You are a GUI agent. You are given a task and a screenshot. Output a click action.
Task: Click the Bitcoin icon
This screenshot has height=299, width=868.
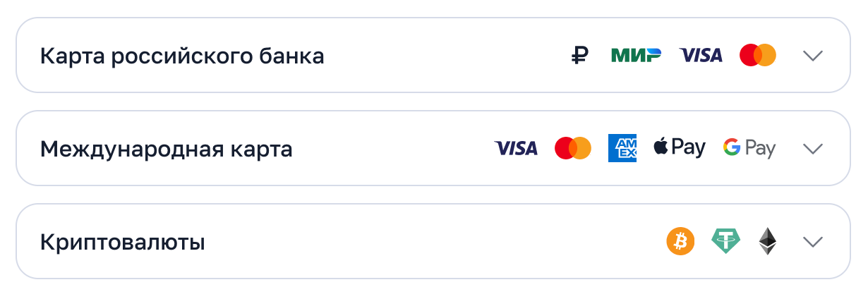point(680,241)
